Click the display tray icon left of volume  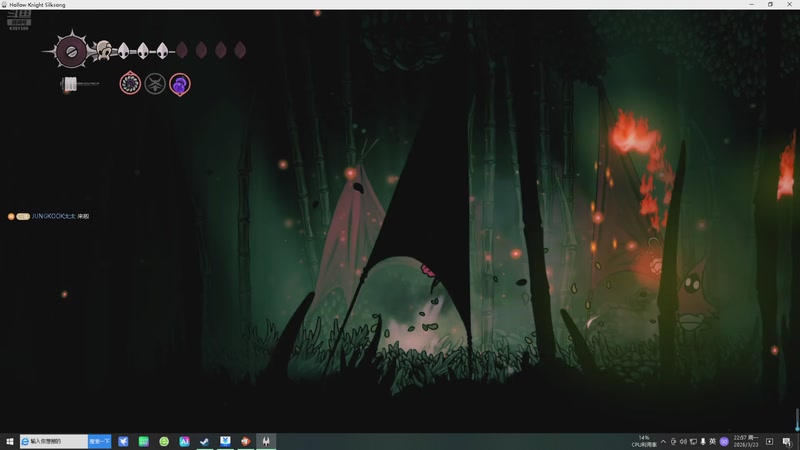pos(673,442)
